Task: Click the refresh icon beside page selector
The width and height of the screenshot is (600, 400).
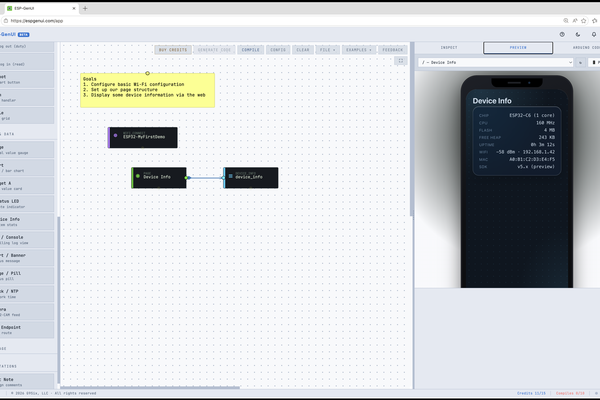Action: click(x=580, y=62)
